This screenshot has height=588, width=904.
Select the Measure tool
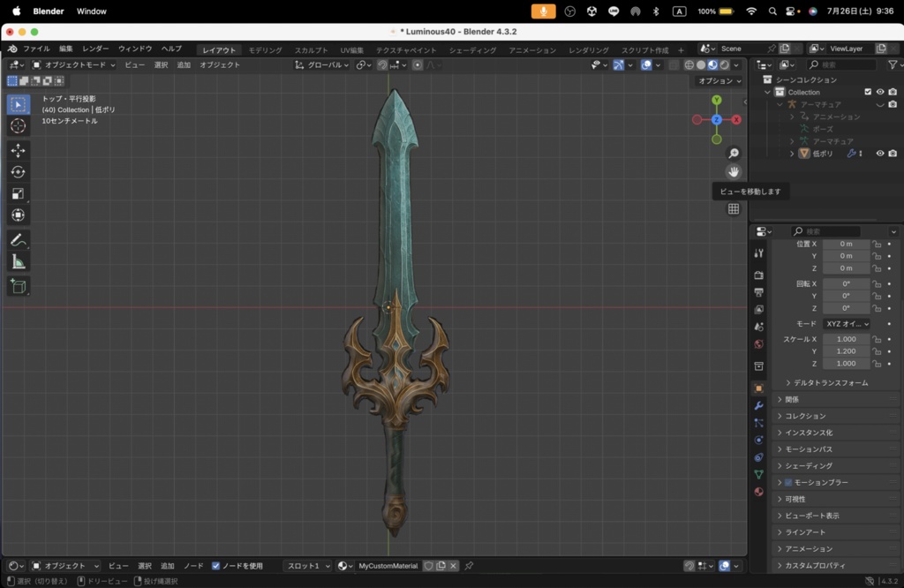[x=18, y=260]
